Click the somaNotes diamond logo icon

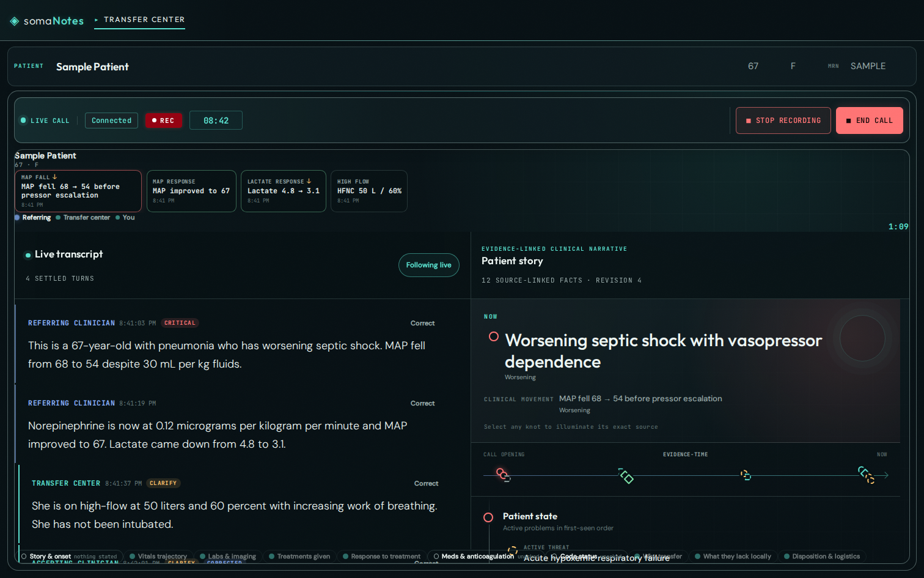[x=15, y=21]
